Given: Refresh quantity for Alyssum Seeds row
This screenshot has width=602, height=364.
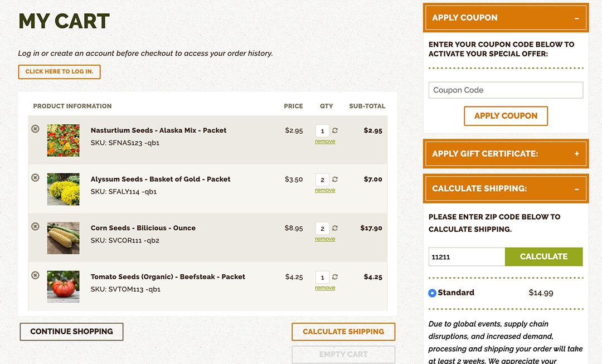Looking at the screenshot, I should (x=335, y=179).
